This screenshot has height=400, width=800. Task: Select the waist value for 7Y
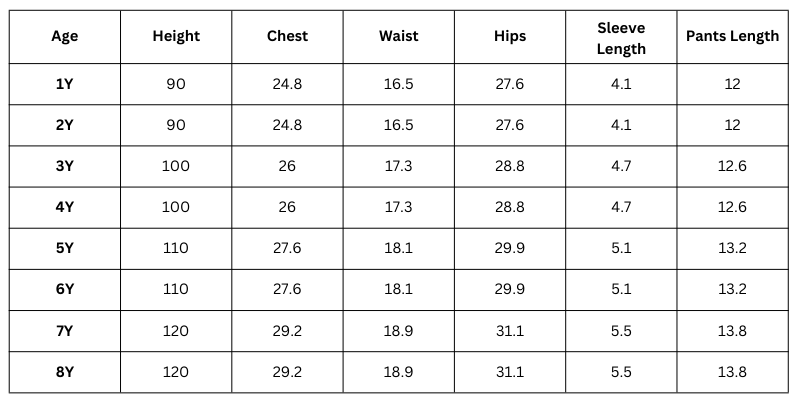click(x=398, y=330)
